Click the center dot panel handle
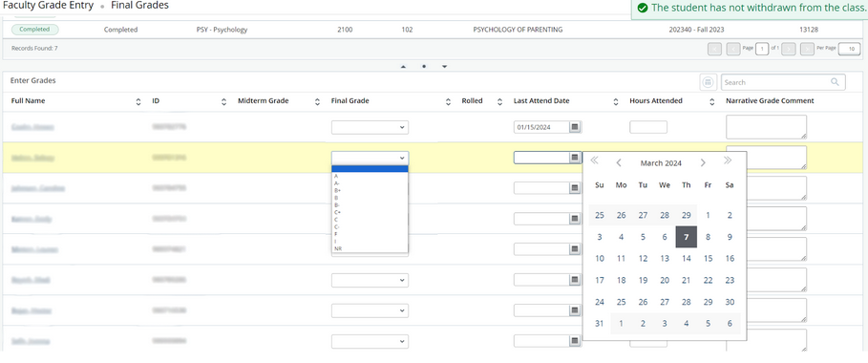 pos(423,67)
